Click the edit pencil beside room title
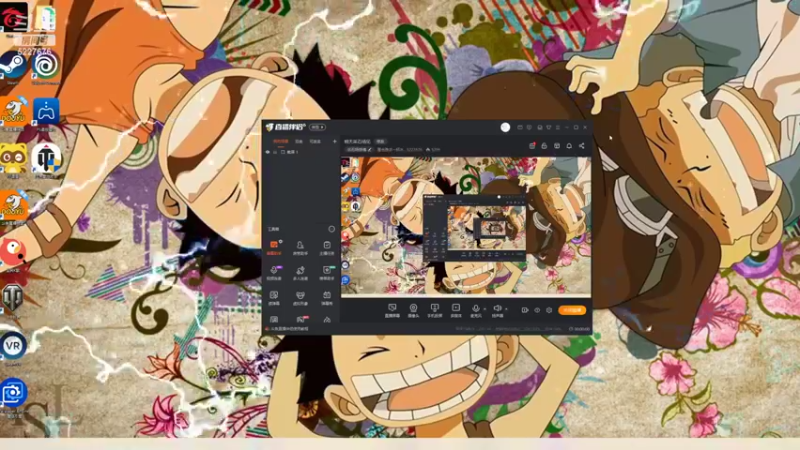 (369, 150)
